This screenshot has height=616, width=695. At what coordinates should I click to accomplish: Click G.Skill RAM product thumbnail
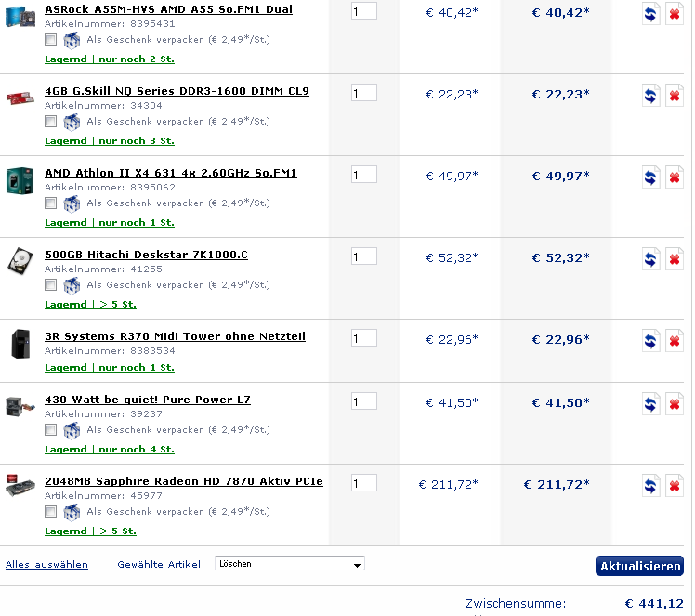(x=20, y=98)
